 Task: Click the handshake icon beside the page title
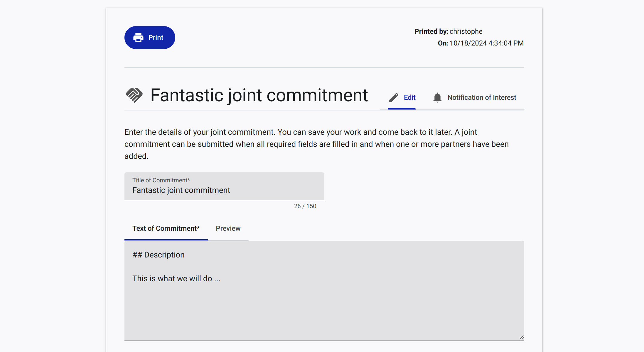pyautogui.click(x=134, y=95)
